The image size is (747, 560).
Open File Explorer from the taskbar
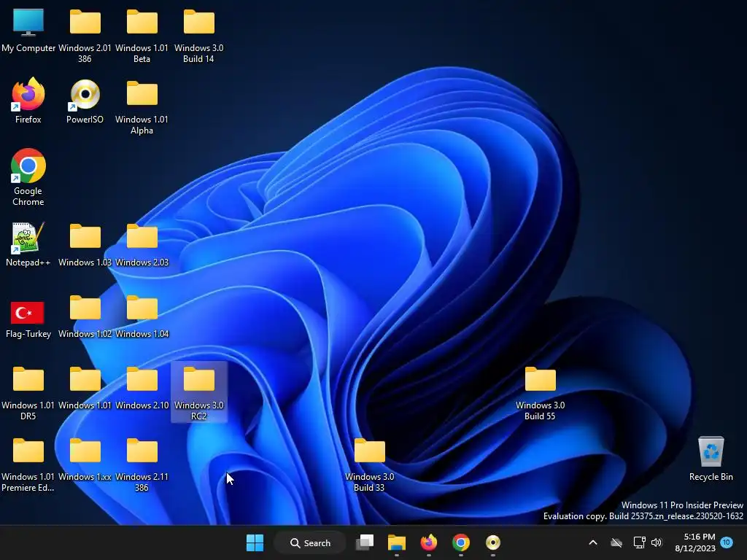pyautogui.click(x=396, y=542)
